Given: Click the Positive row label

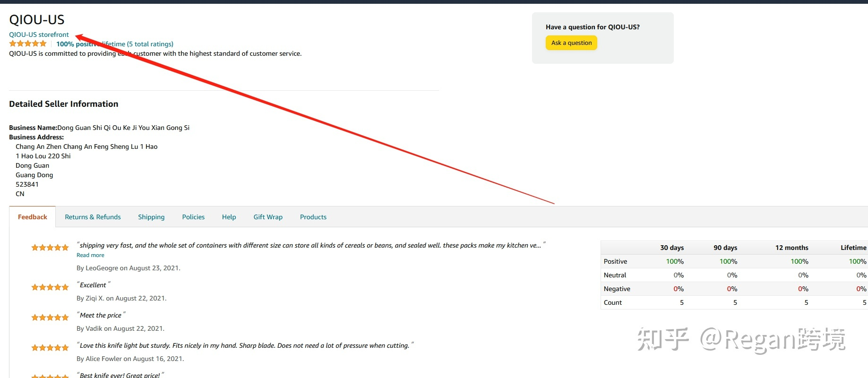Looking at the screenshot, I should click(615, 261).
